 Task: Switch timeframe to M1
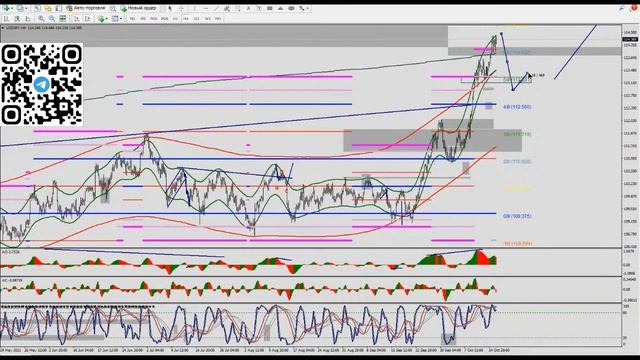coord(133,18)
